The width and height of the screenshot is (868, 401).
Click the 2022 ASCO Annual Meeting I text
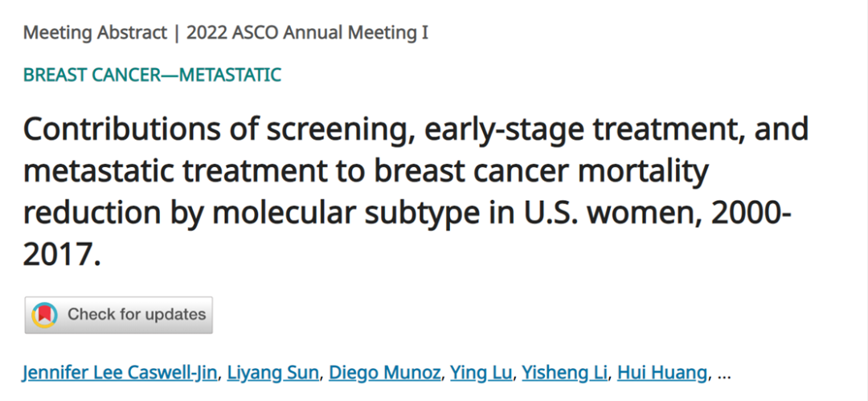[307, 33]
